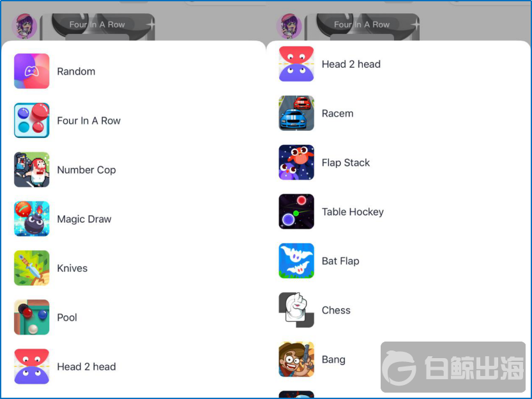
Task: Pick the Knives game icon
Action: 31,268
